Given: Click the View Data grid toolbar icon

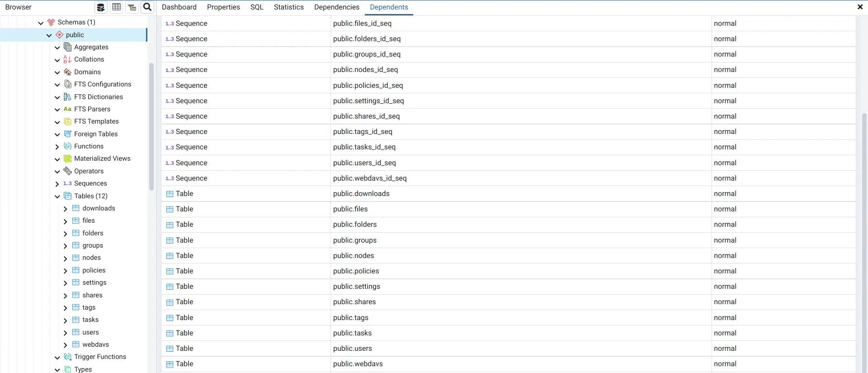Looking at the screenshot, I should 117,7.
